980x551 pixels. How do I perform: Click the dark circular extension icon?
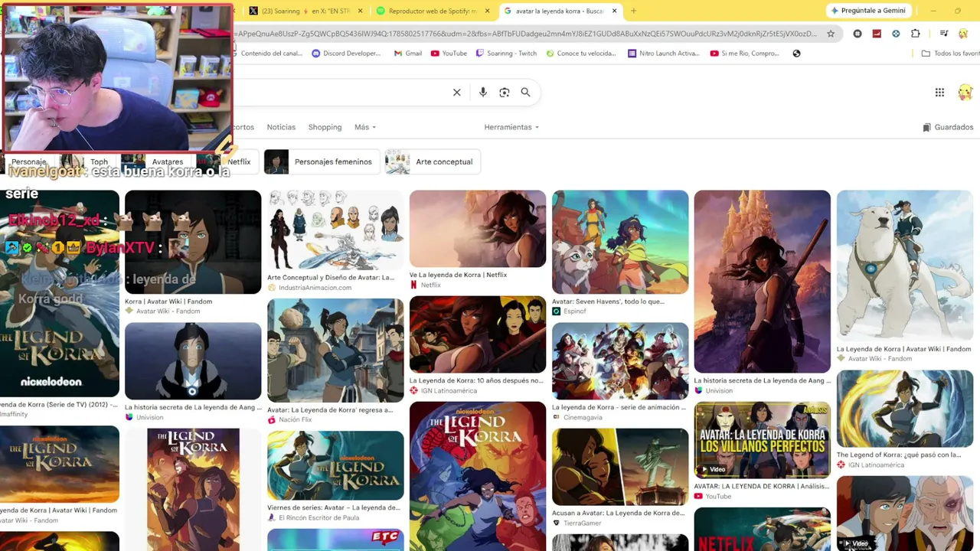[x=857, y=34]
